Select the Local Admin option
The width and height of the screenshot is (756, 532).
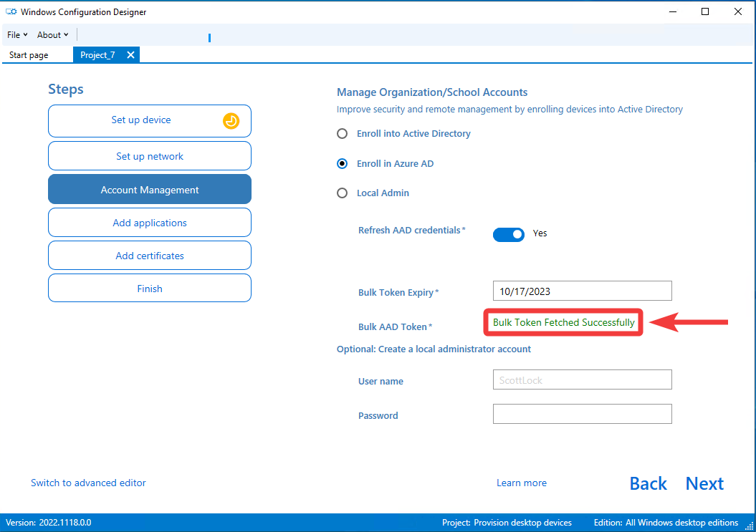[342, 193]
